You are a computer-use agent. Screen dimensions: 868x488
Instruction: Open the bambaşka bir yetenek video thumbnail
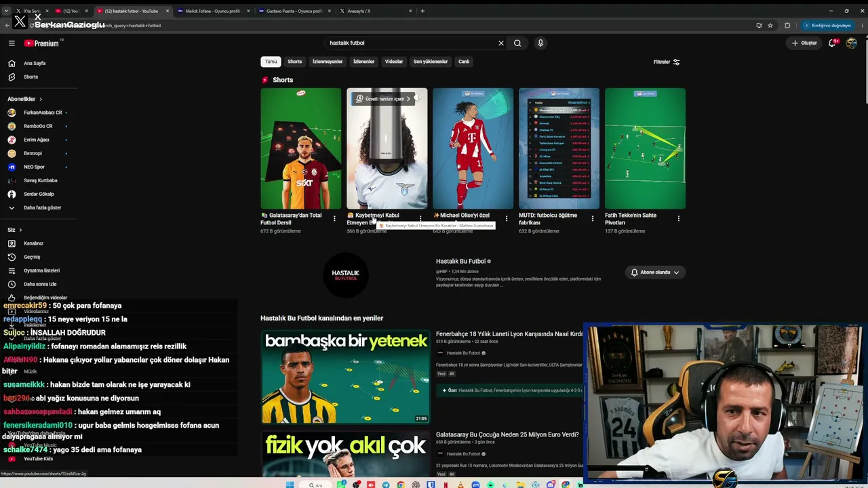coord(346,377)
